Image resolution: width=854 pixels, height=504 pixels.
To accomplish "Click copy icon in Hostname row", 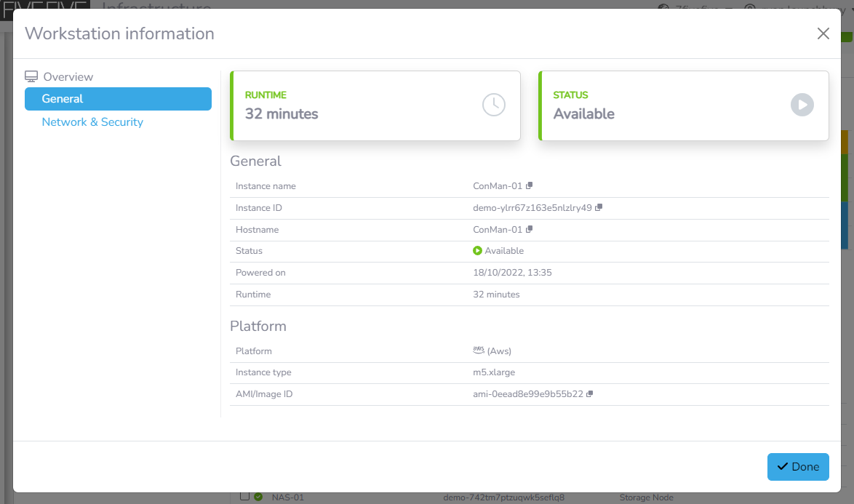I will 530,230.
